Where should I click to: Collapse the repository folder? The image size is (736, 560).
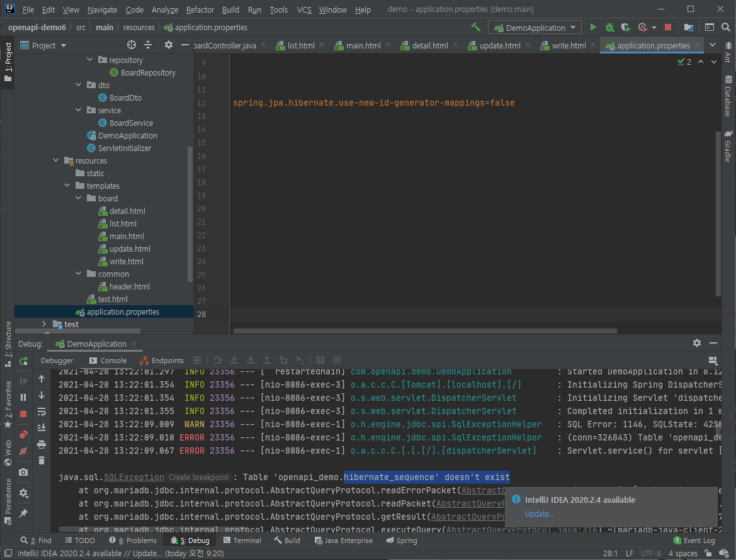[x=89, y=60]
